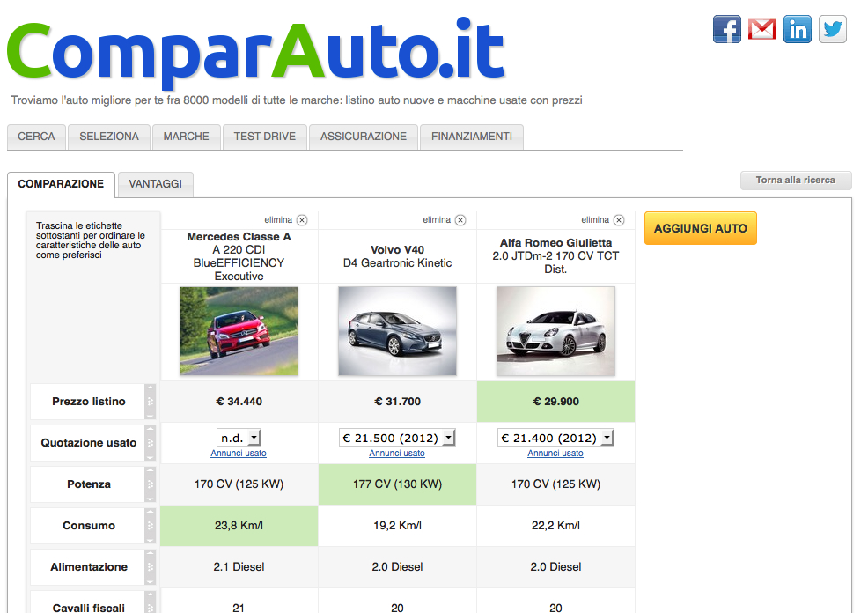Open the Mercedes used quotation dropdown showing n.d.

pos(239,438)
